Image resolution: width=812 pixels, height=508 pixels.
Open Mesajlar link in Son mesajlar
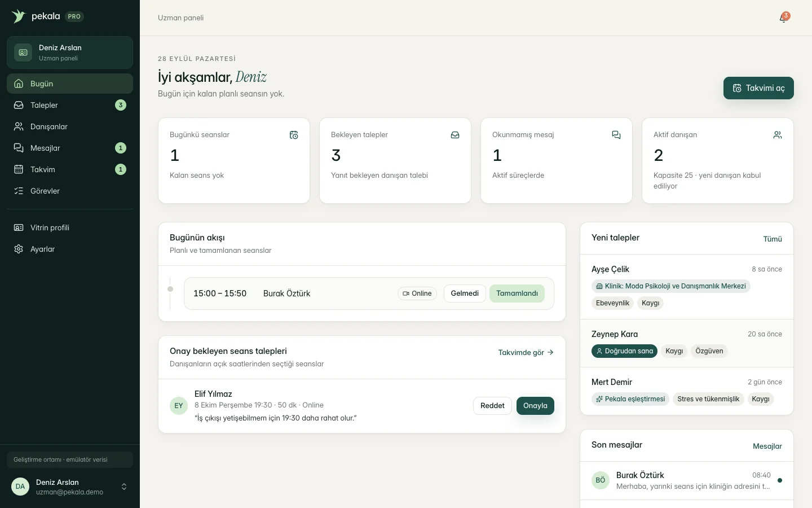coord(767,446)
